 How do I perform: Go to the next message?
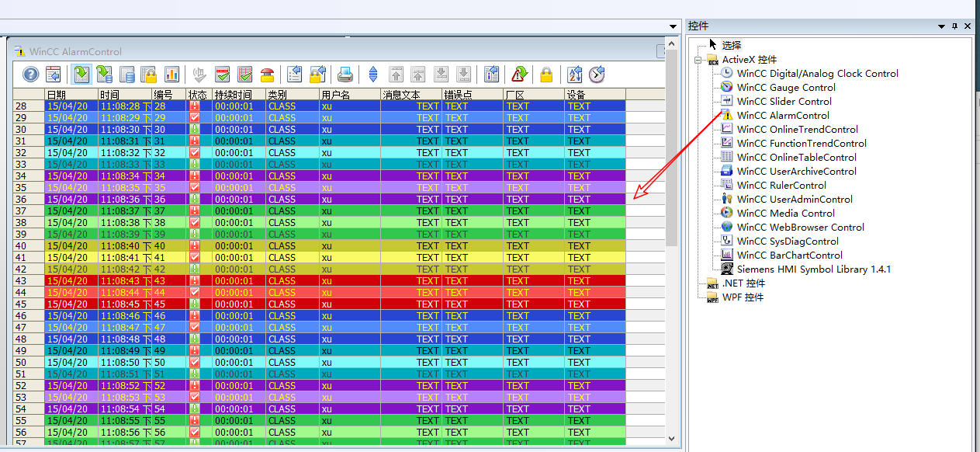[x=441, y=75]
